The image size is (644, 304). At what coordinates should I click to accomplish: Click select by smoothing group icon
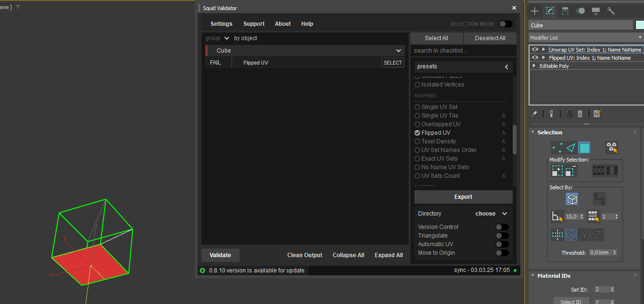[x=593, y=217]
